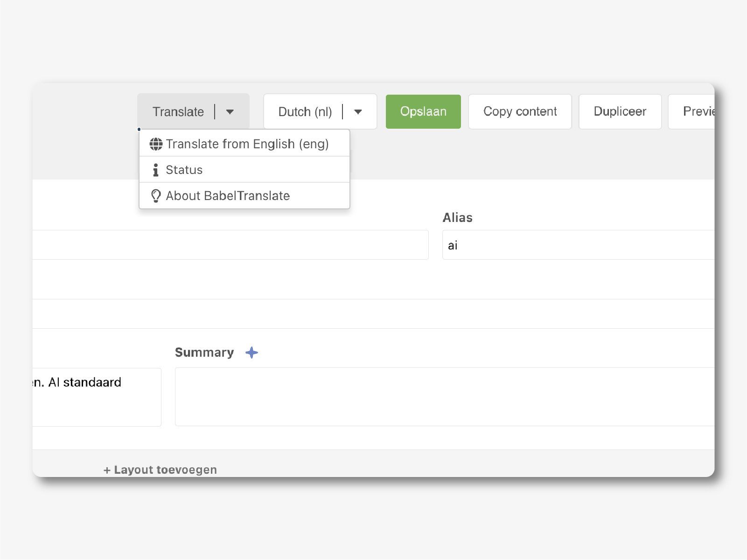
Task: Click the text box containing "AI standaard"
Action: click(96, 397)
